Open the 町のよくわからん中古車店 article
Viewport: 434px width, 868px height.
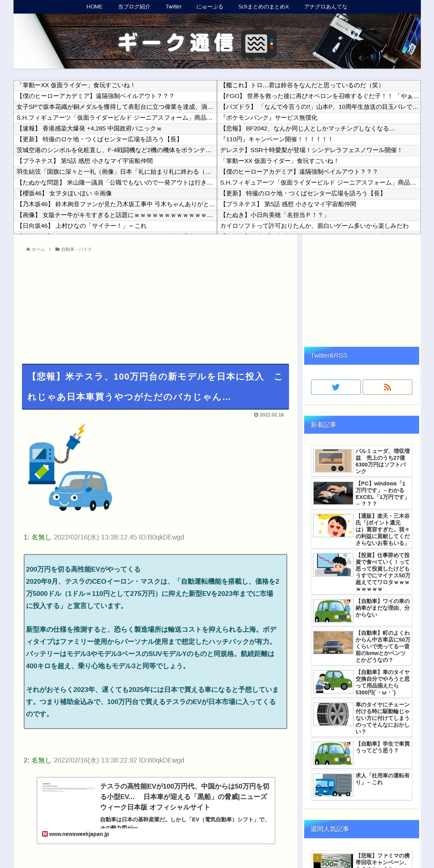coord(362,646)
